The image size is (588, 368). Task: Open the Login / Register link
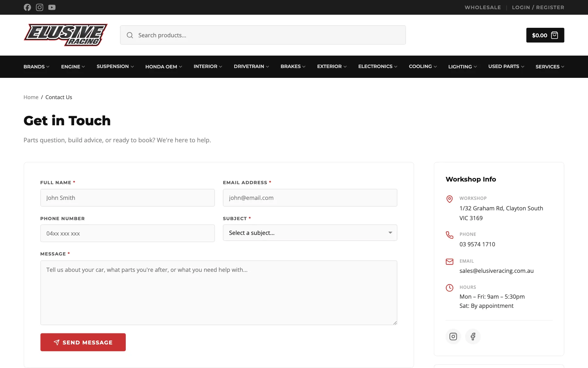click(x=538, y=7)
